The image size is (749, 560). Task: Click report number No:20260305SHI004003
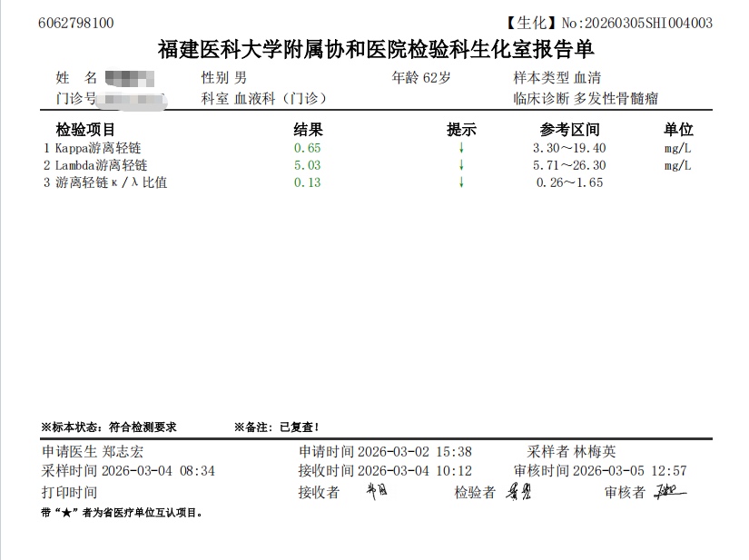[636, 23]
